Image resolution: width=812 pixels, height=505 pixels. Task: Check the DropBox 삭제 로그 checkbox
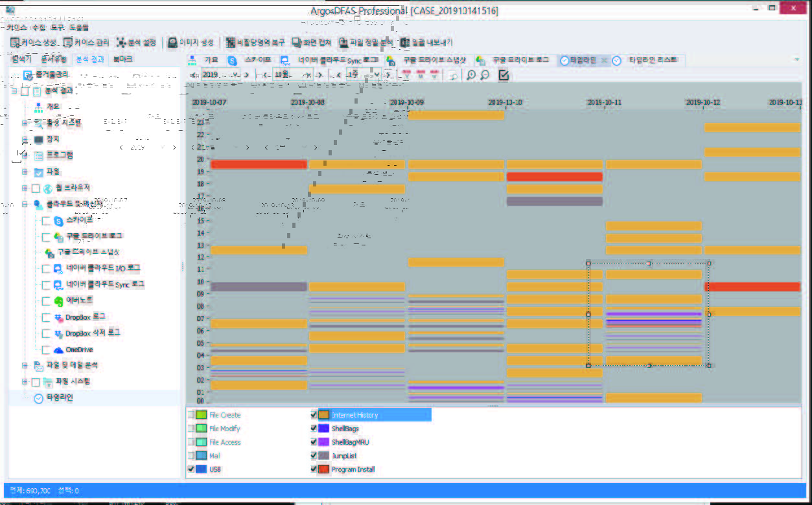(46, 334)
